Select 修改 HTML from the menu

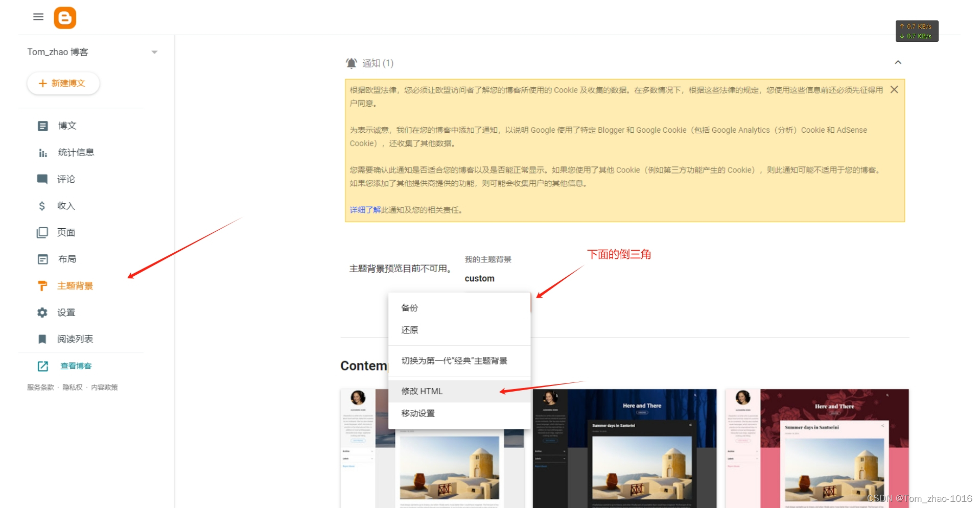421,391
